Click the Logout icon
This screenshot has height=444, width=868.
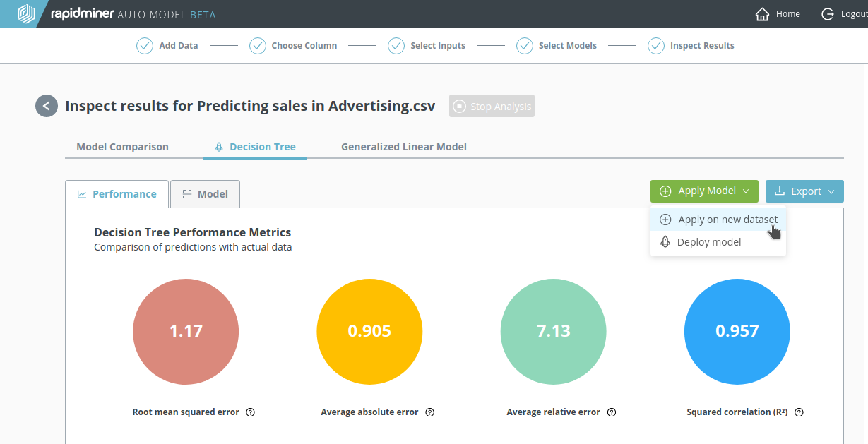[828, 14]
